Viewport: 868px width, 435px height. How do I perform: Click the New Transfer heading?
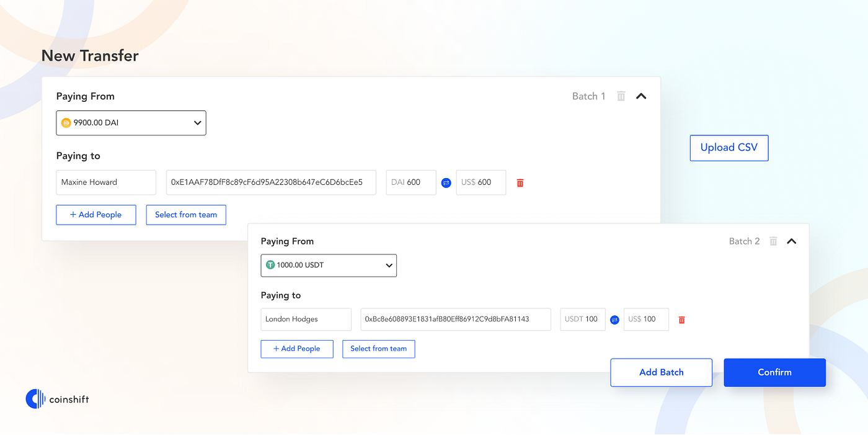click(x=90, y=56)
